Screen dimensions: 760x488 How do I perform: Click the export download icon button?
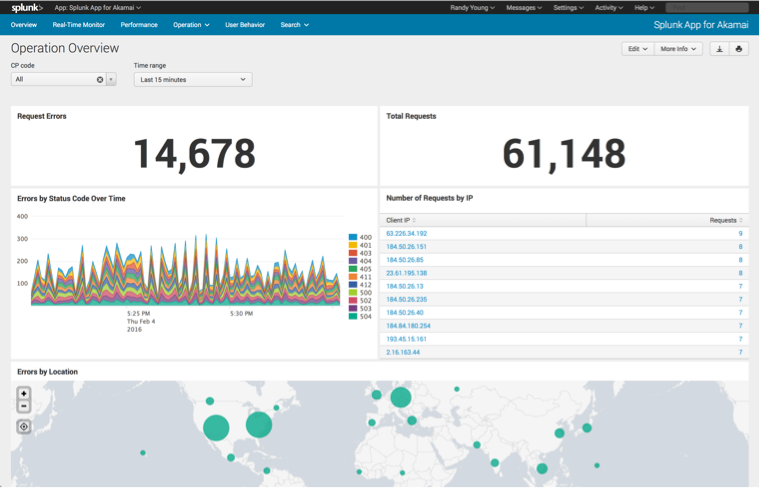coord(719,49)
